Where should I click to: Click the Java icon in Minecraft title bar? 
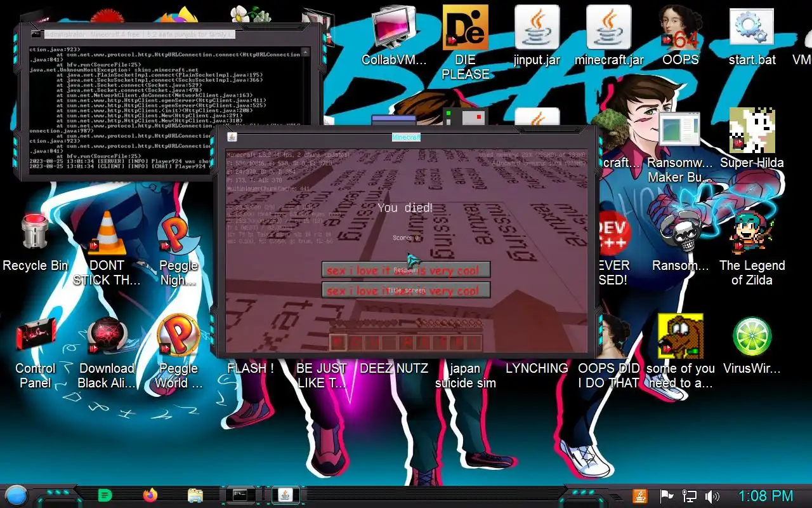pos(232,137)
